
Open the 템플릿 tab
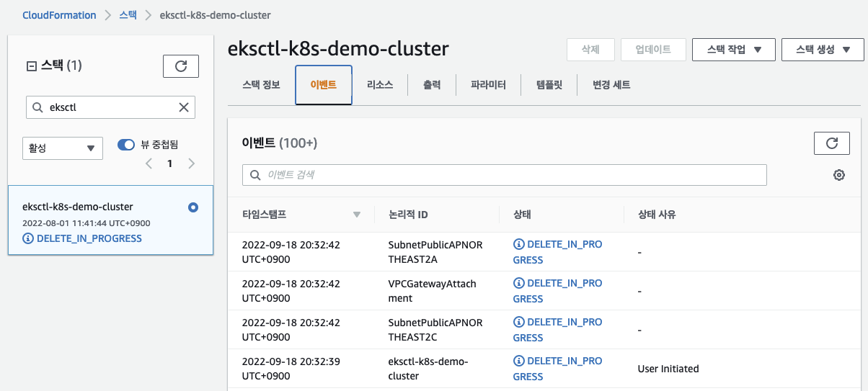[549, 85]
